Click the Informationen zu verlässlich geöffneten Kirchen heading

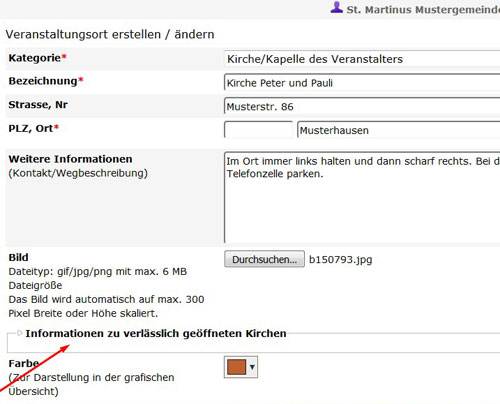point(156,333)
